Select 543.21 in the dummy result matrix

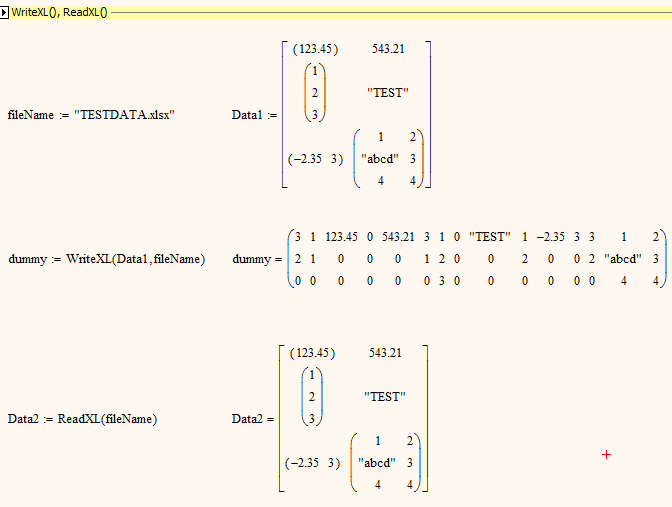[x=398, y=237]
